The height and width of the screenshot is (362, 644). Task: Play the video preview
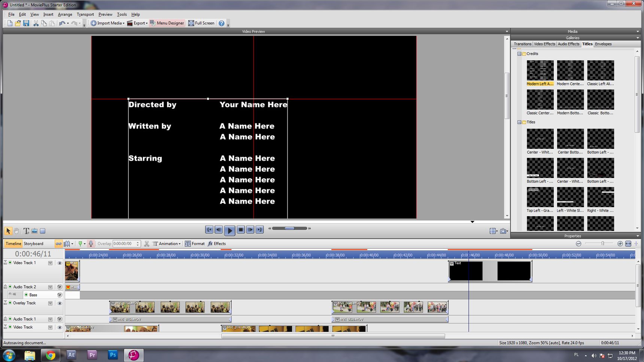pos(230,230)
